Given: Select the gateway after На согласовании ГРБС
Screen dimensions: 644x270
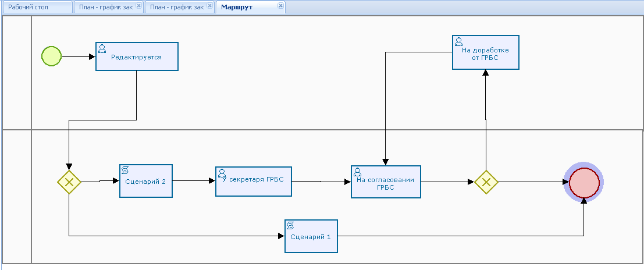Looking at the screenshot, I should pos(486,182).
